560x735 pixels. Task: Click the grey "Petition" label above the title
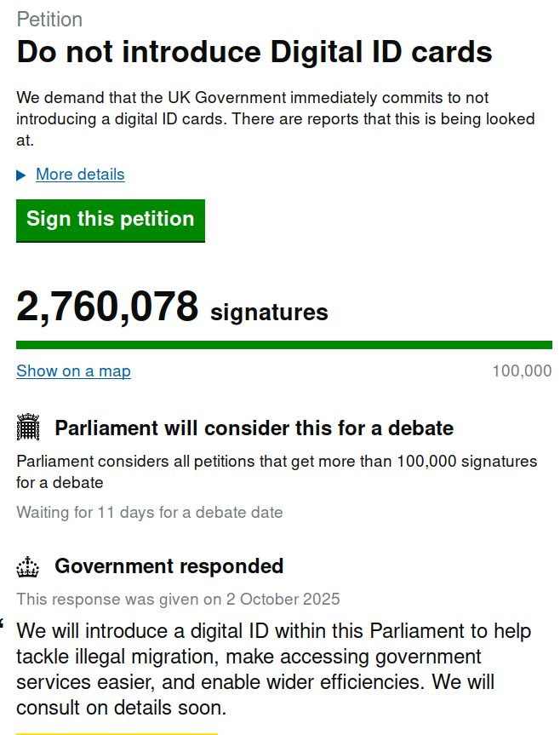click(x=49, y=20)
